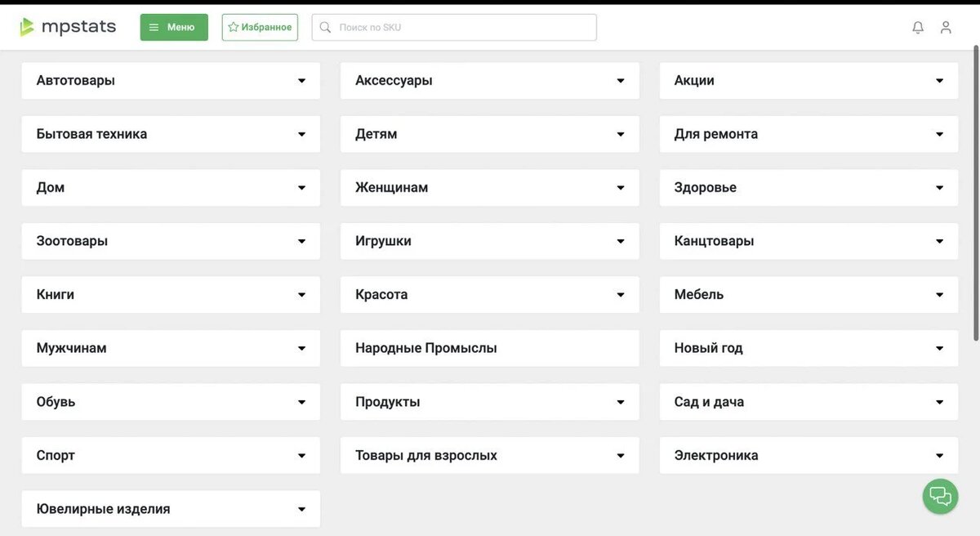
Task: Open the green chat support bubble
Action: (x=940, y=496)
